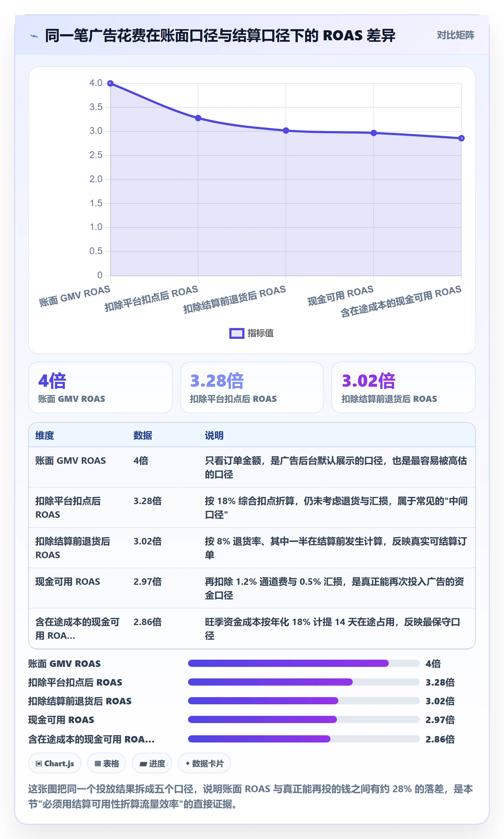Click the 现金可用 ROAS x-axis label

coord(341,296)
